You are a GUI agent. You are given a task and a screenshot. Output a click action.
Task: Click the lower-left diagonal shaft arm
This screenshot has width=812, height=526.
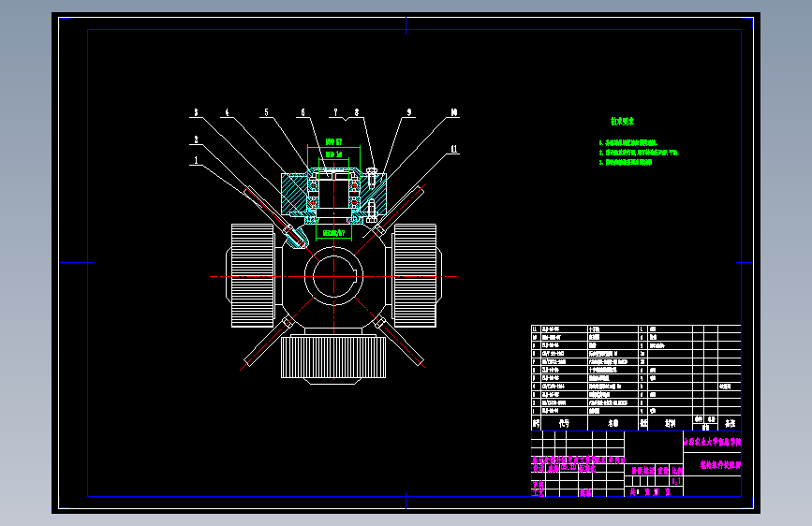click(269, 342)
